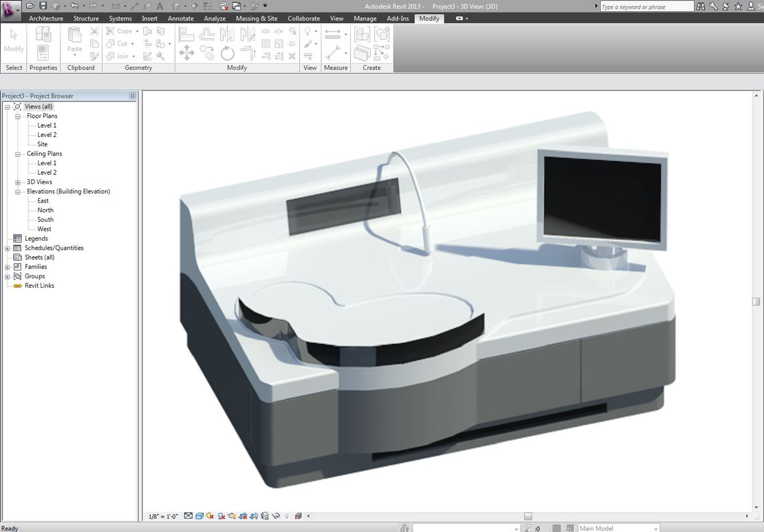Image resolution: width=764 pixels, height=532 pixels.
Task: Close the Project Browser panel
Action: (132, 96)
